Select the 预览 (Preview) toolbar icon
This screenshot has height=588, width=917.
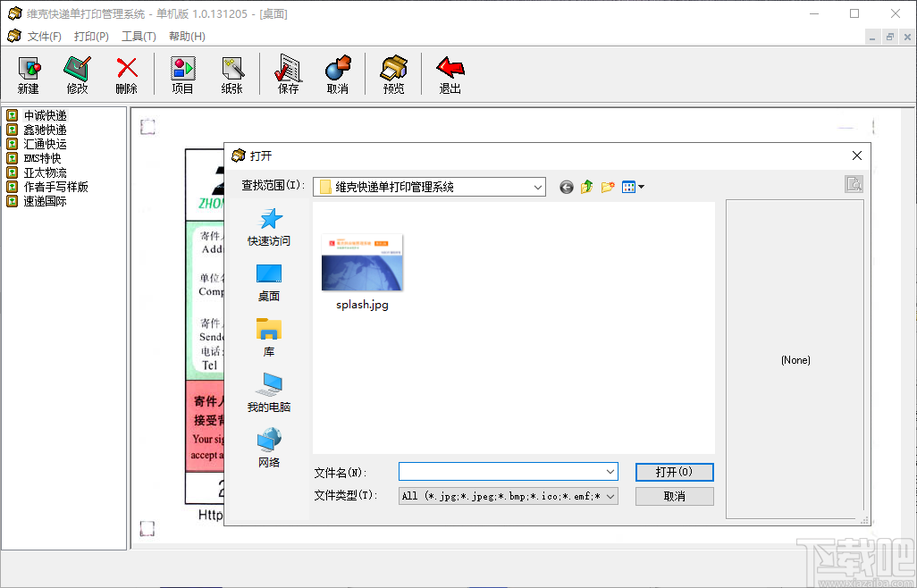tap(393, 73)
